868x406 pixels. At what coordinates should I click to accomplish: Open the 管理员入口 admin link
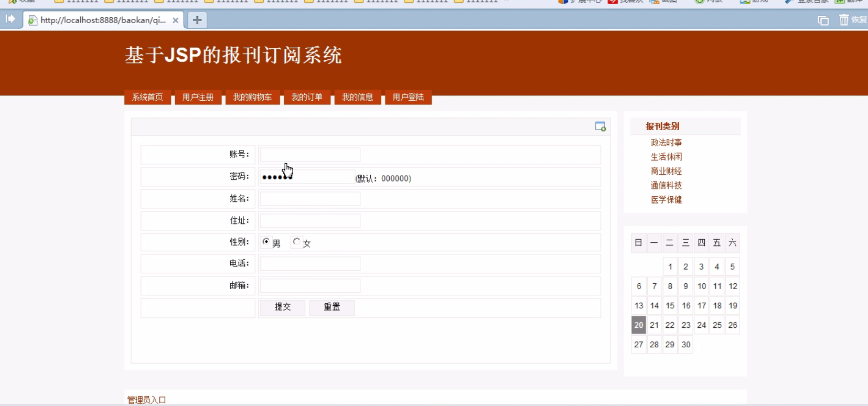(147, 400)
